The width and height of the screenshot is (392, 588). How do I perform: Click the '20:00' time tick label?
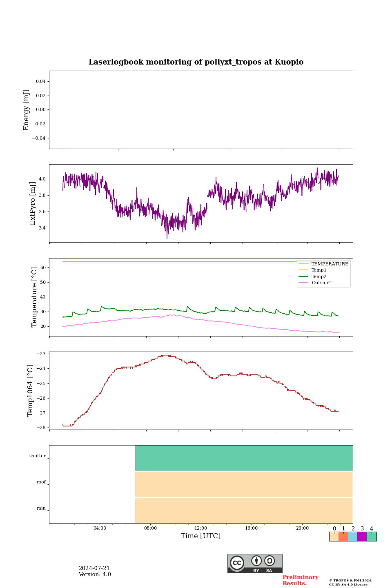(x=302, y=528)
